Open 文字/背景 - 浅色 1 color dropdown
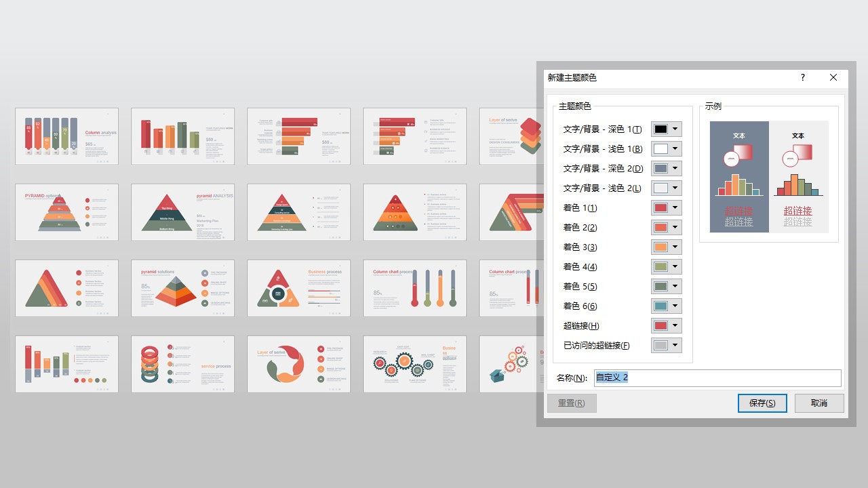 pos(667,149)
